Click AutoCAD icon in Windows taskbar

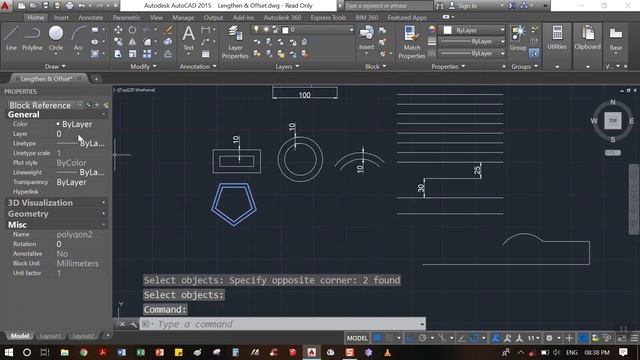pyautogui.click(x=311, y=352)
